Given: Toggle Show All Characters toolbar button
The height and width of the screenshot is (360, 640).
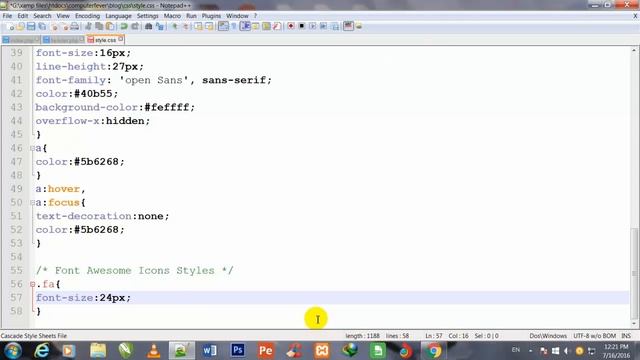Looking at the screenshot, I should point(234,27).
